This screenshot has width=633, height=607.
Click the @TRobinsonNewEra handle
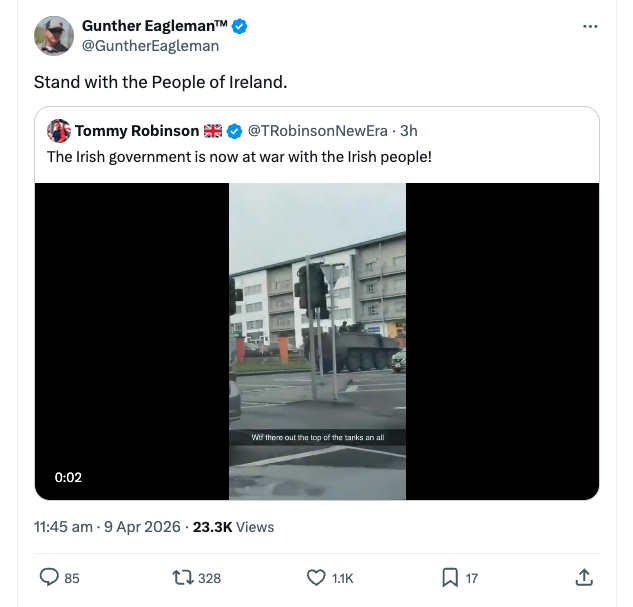[x=317, y=131]
